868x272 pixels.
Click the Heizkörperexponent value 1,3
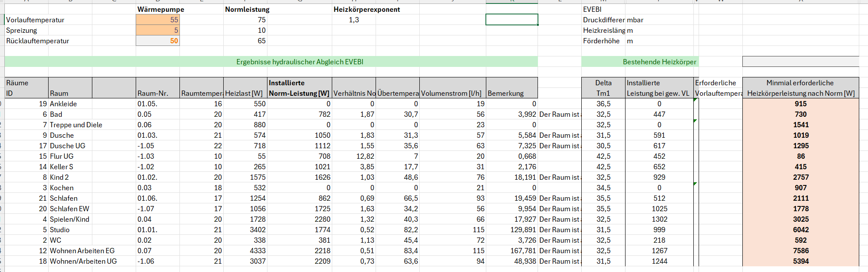(x=354, y=20)
